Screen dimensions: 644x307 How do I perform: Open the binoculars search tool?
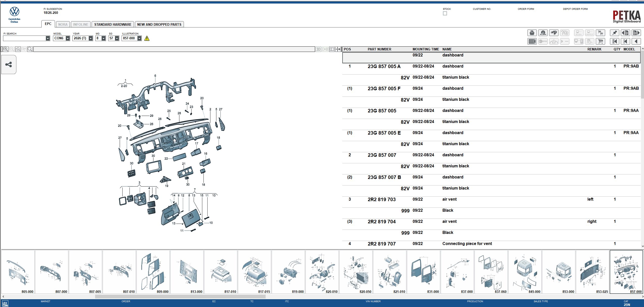[554, 33]
